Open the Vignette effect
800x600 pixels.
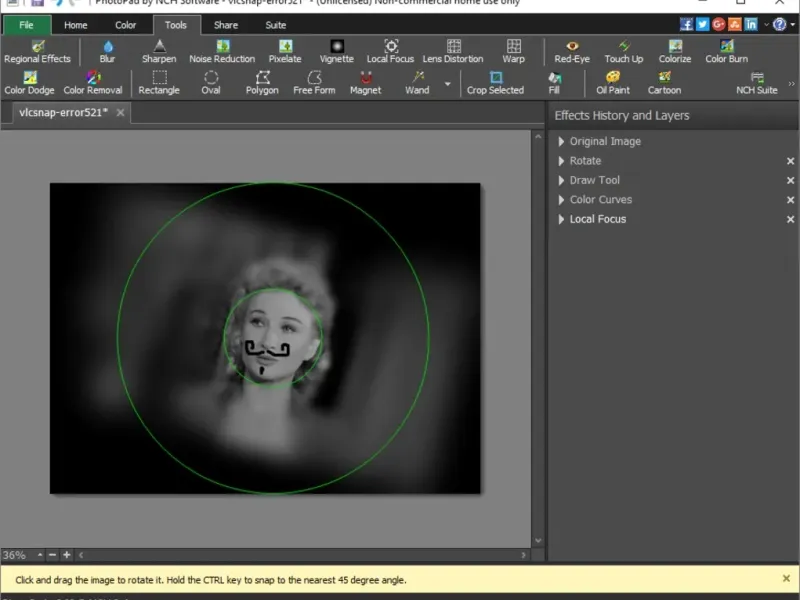(336, 51)
